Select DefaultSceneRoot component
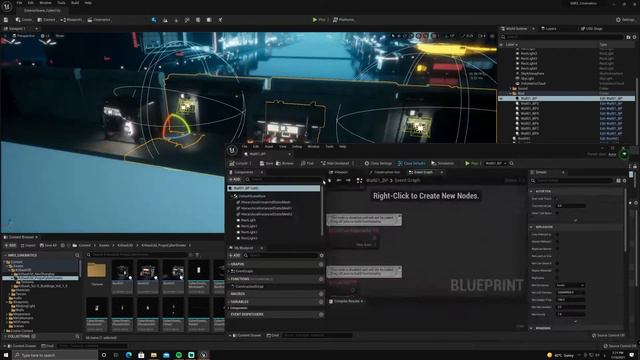This screenshot has height=360, width=640. point(252,196)
